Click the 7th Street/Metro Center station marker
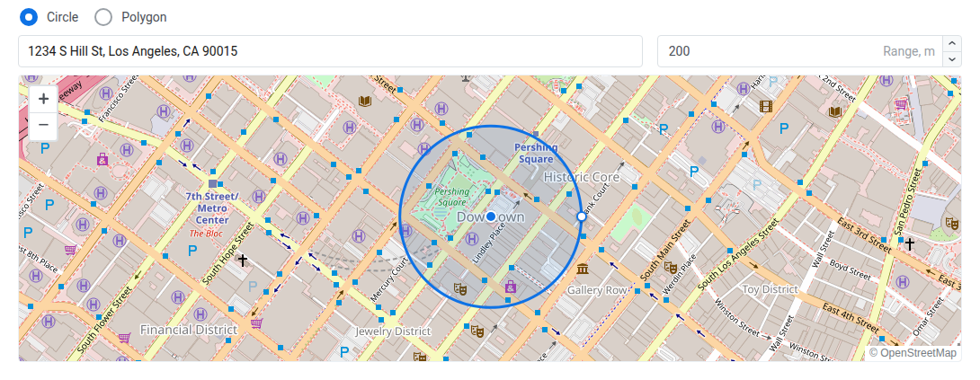 [212, 184]
